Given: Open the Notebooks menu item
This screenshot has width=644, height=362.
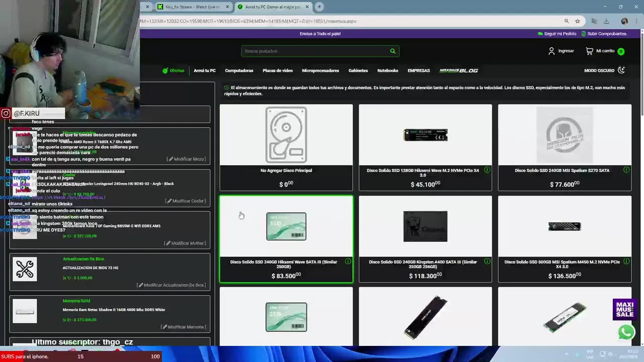Looking at the screenshot, I should tap(387, 70).
